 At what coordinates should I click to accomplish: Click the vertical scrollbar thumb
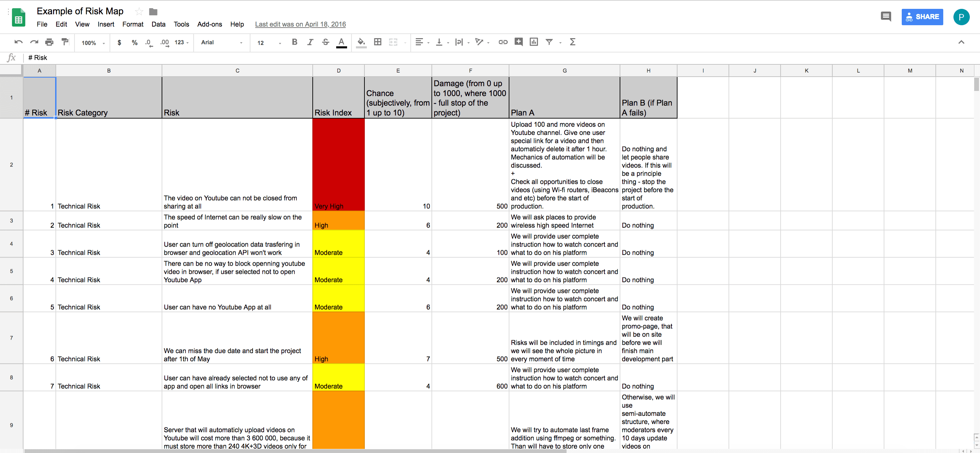[976, 84]
